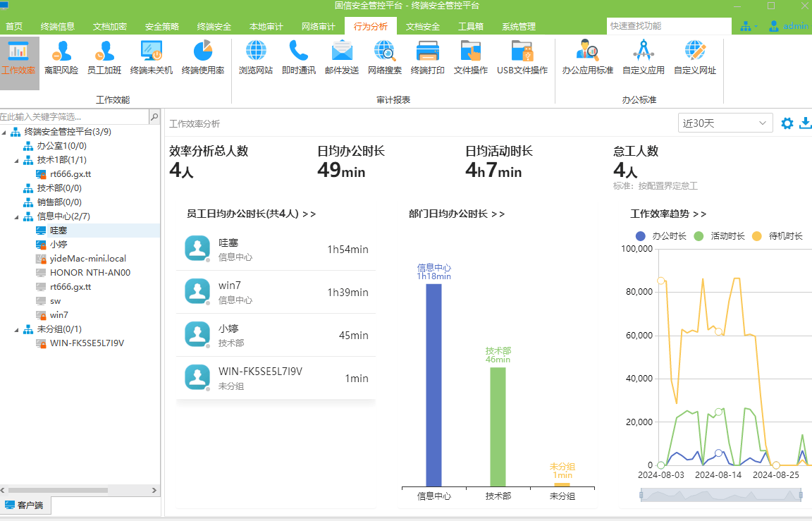Open the 终端使用率 pie icon

(x=203, y=58)
